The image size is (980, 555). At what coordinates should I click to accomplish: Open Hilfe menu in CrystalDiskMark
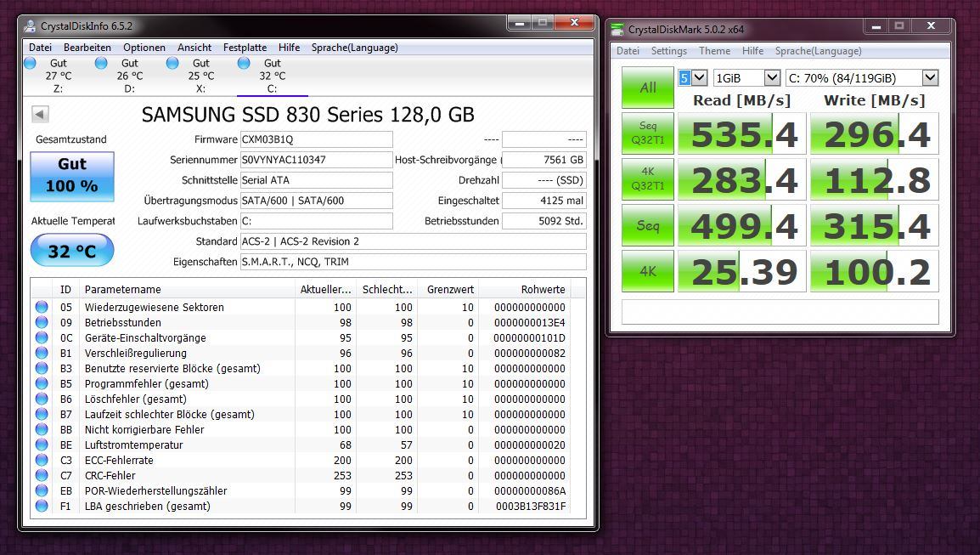(752, 51)
